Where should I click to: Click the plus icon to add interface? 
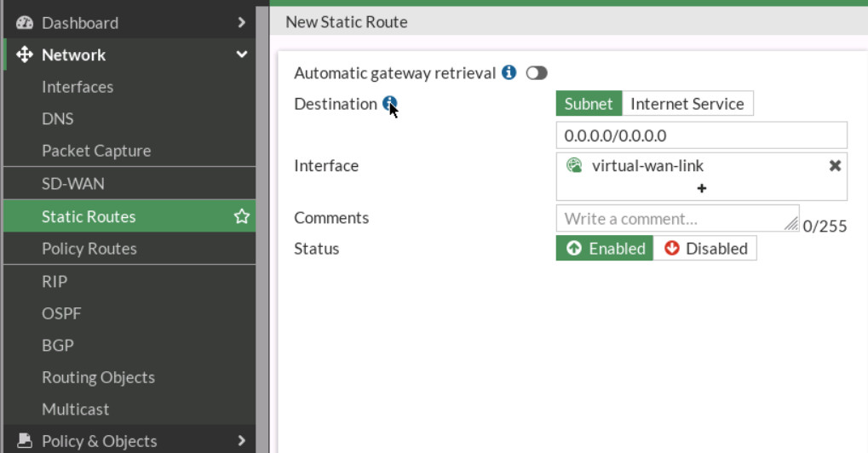(701, 188)
